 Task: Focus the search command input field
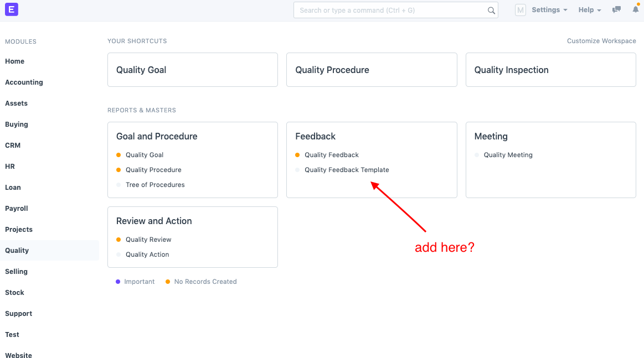(390, 10)
